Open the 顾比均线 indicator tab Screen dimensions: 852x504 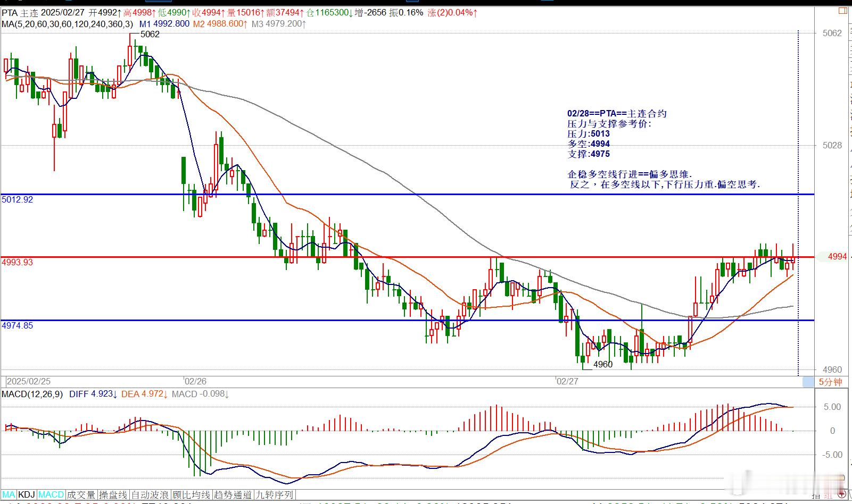click(191, 495)
